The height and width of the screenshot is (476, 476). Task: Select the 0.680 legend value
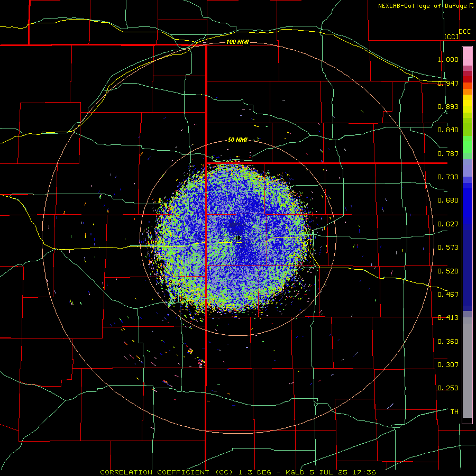click(448, 200)
